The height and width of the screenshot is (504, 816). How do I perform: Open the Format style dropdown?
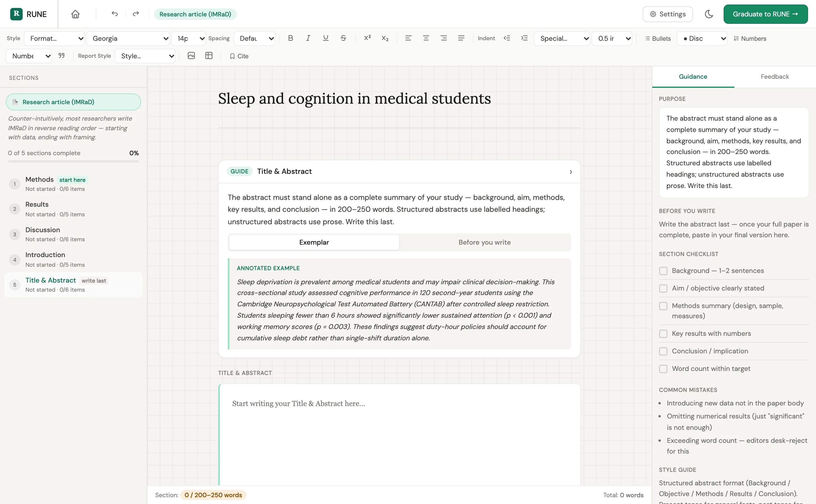pyautogui.click(x=55, y=38)
